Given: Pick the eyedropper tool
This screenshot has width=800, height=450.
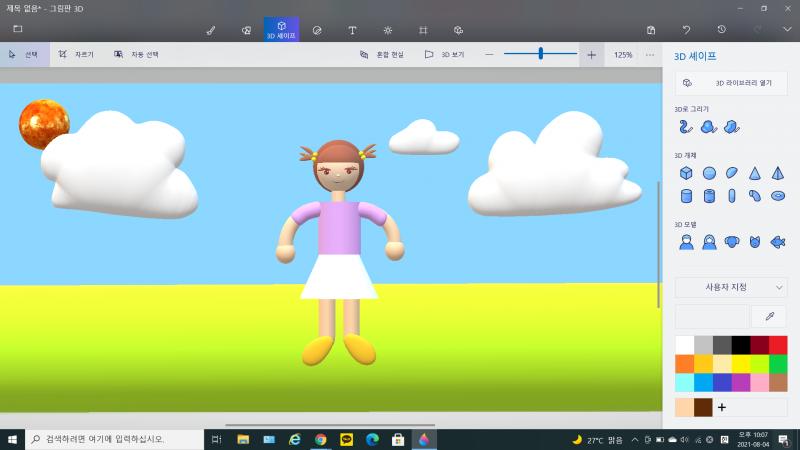Looking at the screenshot, I should [769, 317].
